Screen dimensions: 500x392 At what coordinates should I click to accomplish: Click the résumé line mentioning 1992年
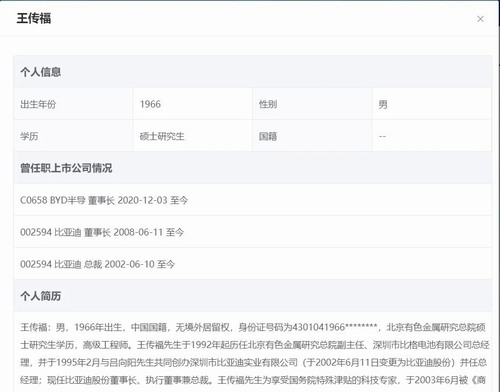click(x=255, y=345)
